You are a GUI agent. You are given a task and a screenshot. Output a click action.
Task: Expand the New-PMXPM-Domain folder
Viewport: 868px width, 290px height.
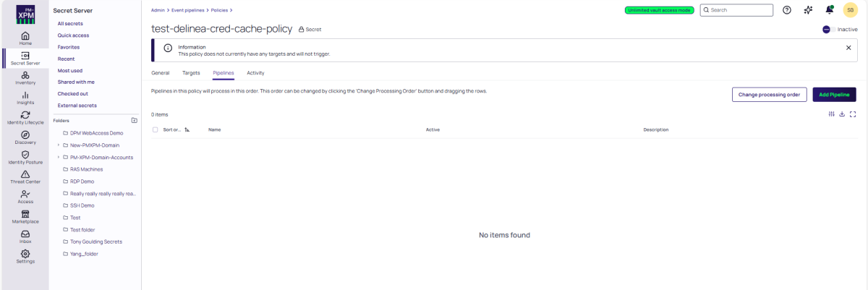click(x=58, y=145)
